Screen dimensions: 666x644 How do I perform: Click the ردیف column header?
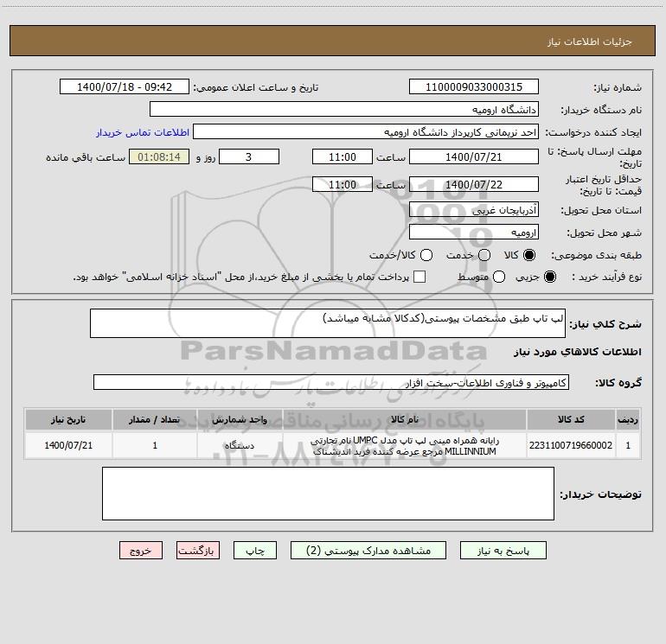(x=628, y=419)
